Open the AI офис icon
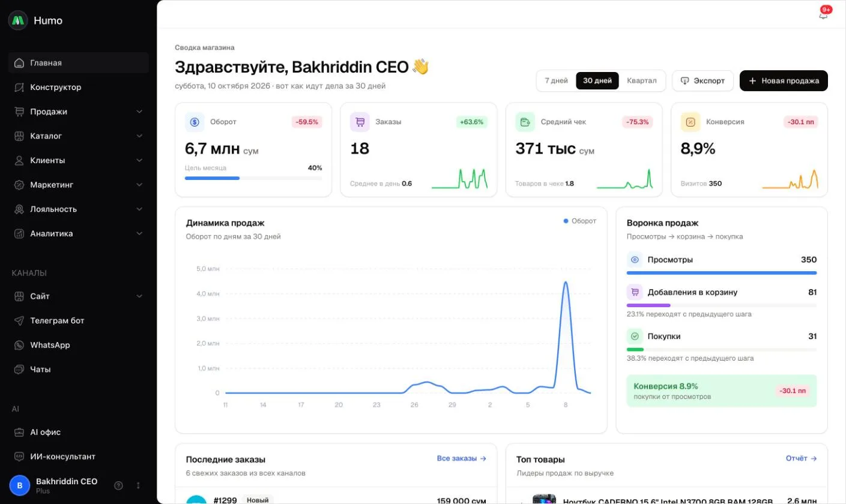This screenshot has width=846, height=504. [x=19, y=432]
